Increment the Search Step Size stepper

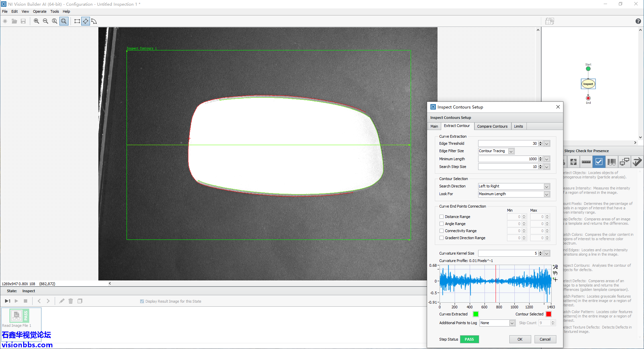point(540,165)
